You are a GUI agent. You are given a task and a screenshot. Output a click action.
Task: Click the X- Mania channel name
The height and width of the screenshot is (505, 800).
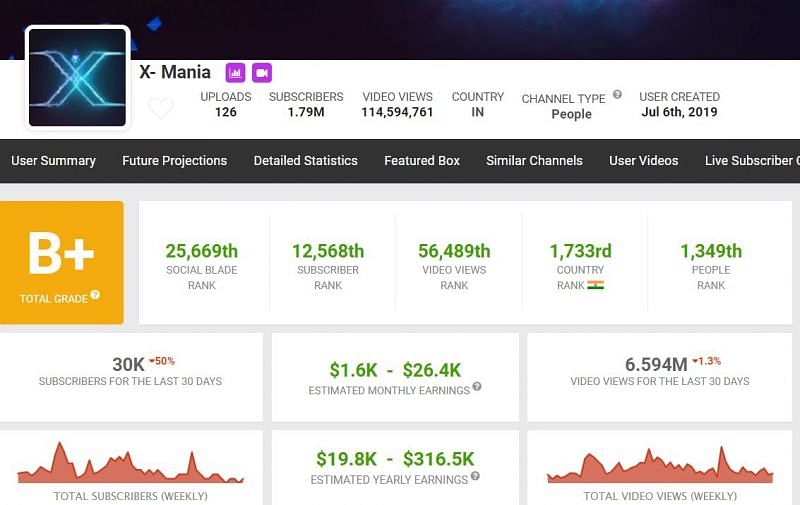pos(175,72)
